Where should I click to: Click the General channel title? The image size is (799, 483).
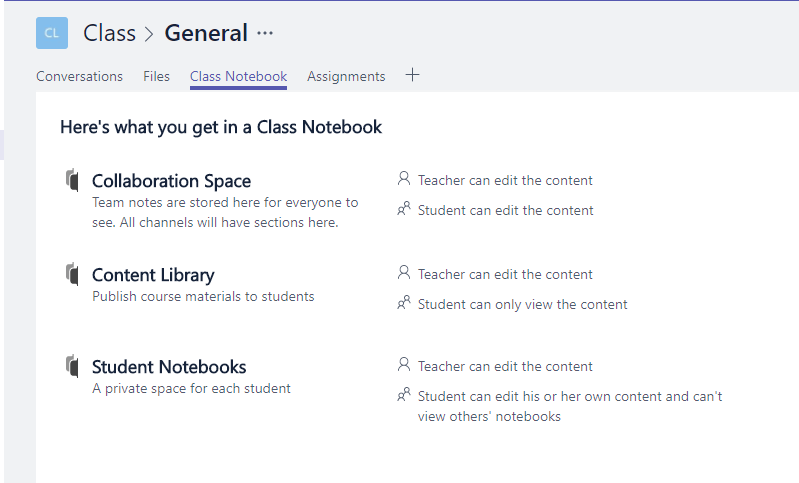pos(206,33)
